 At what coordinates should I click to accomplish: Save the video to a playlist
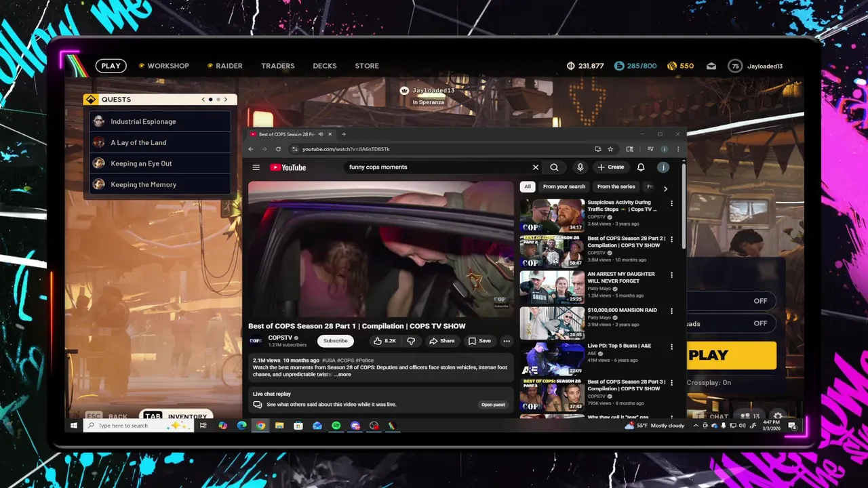[479, 341]
